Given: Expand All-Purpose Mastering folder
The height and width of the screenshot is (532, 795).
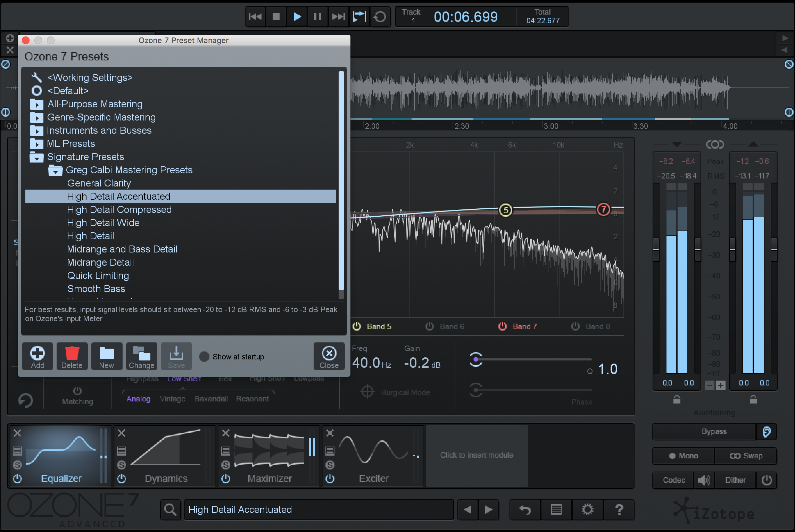Looking at the screenshot, I should (36, 104).
